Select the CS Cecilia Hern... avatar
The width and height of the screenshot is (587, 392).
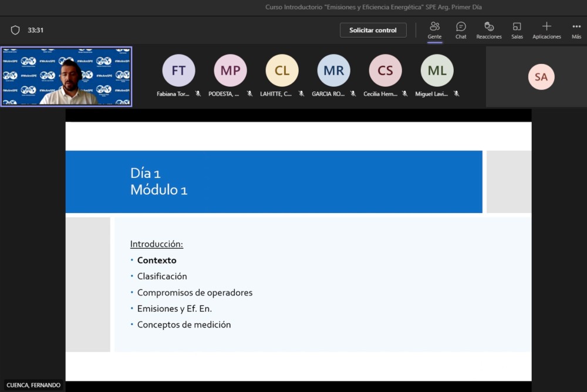click(385, 70)
